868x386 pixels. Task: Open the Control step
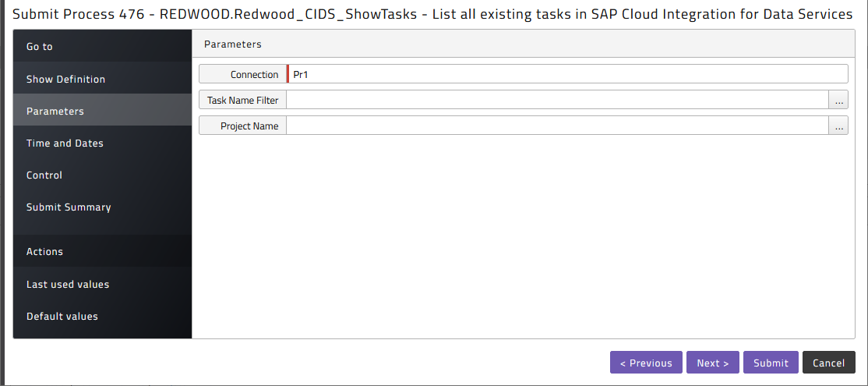[x=102, y=175]
